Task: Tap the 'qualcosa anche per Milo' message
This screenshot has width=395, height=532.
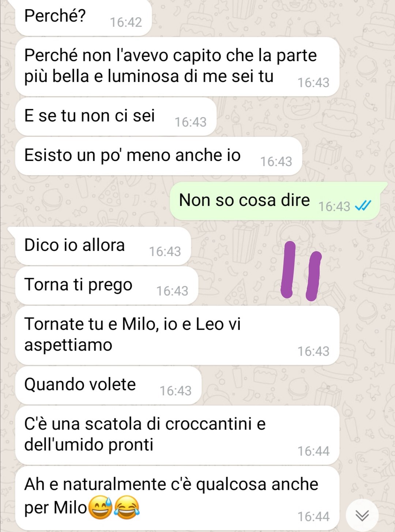Action: click(x=177, y=498)
